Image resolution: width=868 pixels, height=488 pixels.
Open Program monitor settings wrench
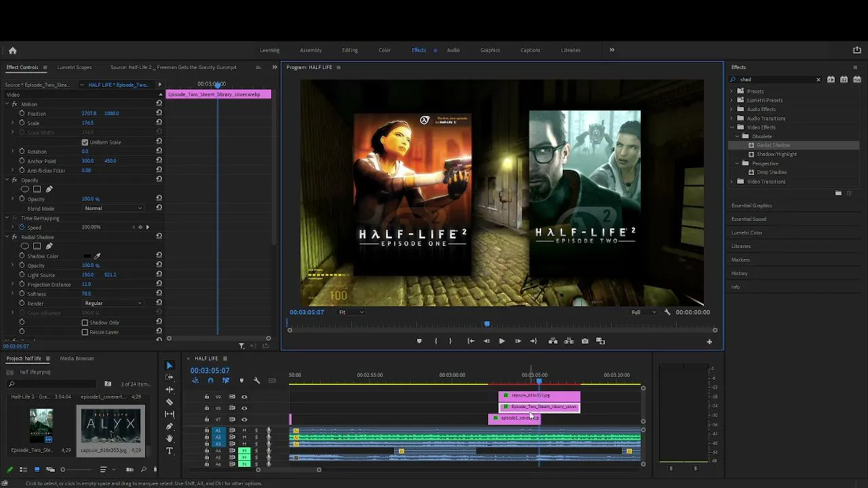[x=667, y=312]
